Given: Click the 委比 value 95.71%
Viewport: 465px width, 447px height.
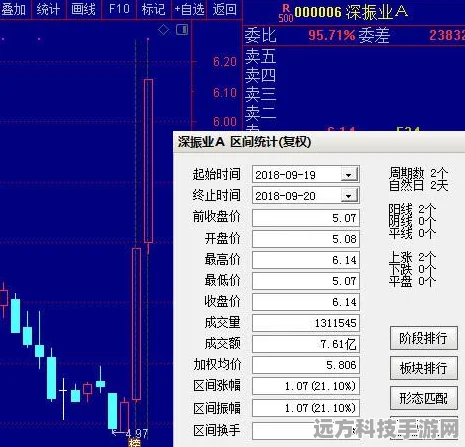Looking at the screenshot, I should pos(332,35).
